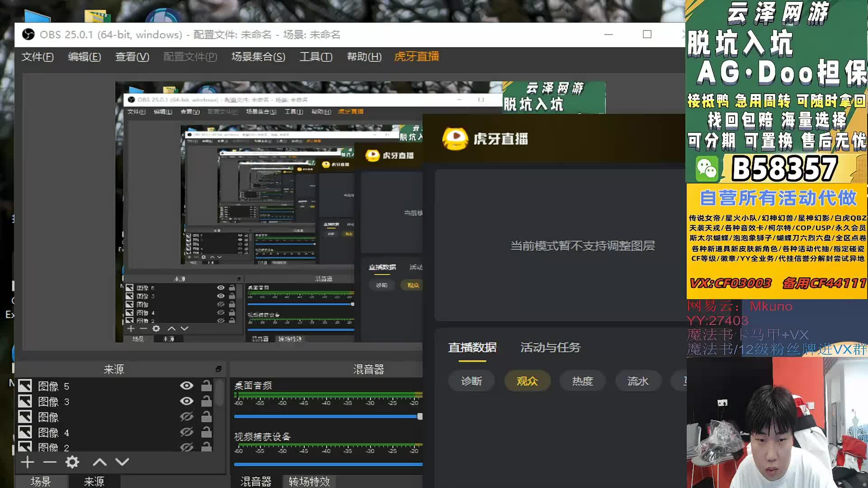Click the 热度 button
The width and height of the screenshot is (868, 488).
[x=582, y=381]
